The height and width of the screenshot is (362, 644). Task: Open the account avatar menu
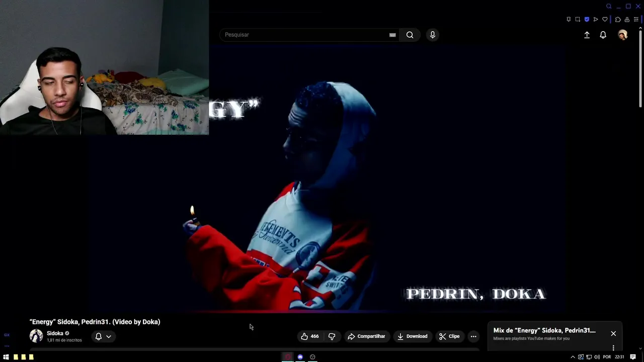(x=623, y=35)
